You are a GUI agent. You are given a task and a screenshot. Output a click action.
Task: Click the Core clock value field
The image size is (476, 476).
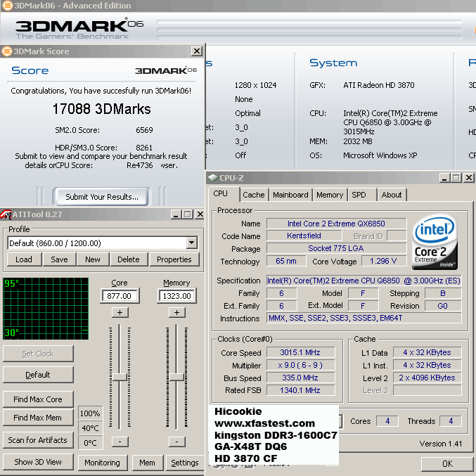coord(120,296)
